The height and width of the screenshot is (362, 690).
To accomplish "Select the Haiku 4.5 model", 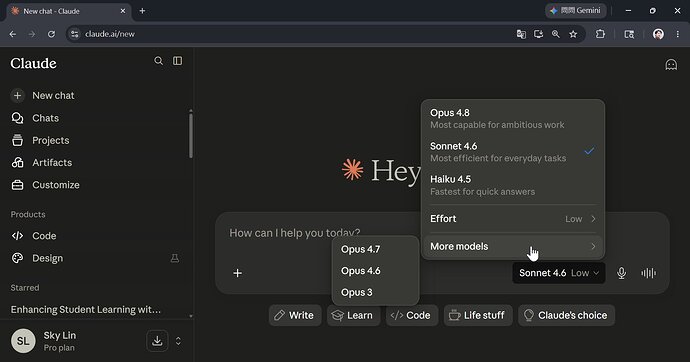I will (513, 185).
